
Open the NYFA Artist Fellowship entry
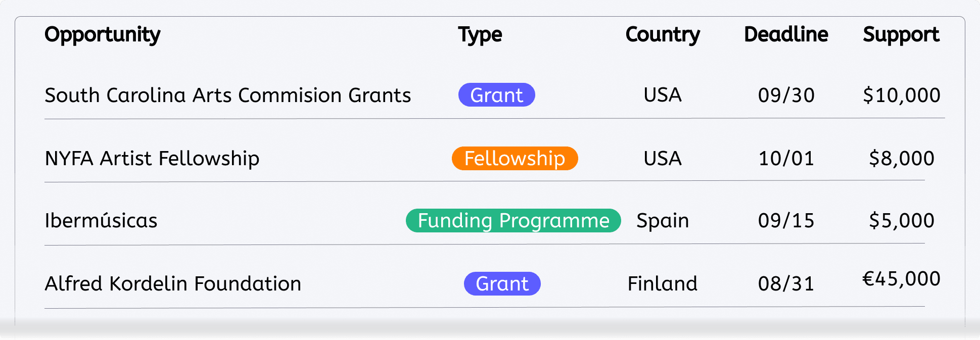[152, 159]
